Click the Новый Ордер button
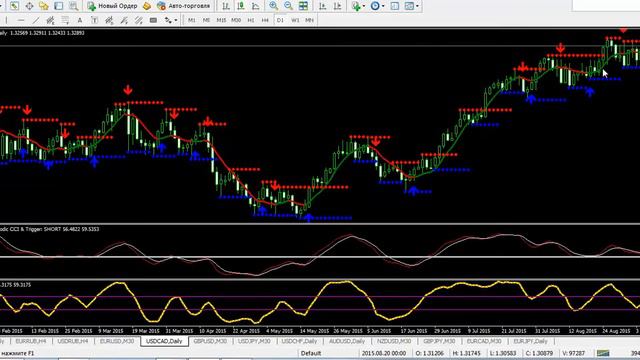 tap(112, 6)
